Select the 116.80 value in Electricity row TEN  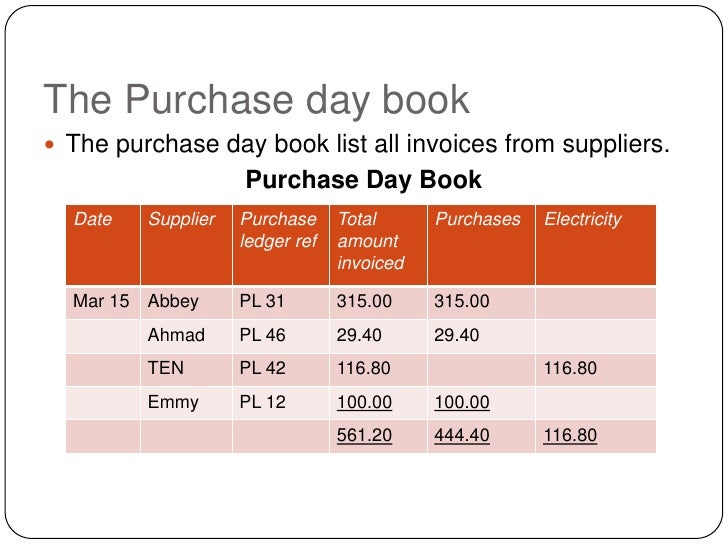[596, 369]
